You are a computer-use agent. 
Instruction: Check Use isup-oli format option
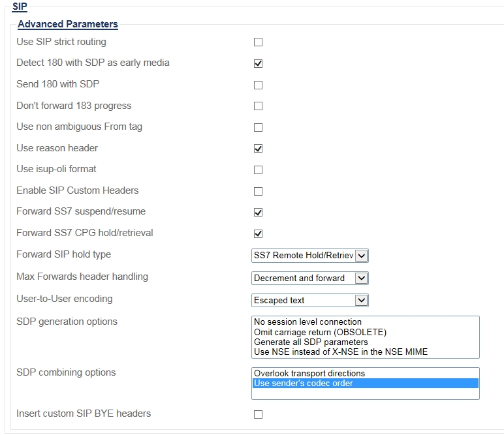click(x=258, y=170)
